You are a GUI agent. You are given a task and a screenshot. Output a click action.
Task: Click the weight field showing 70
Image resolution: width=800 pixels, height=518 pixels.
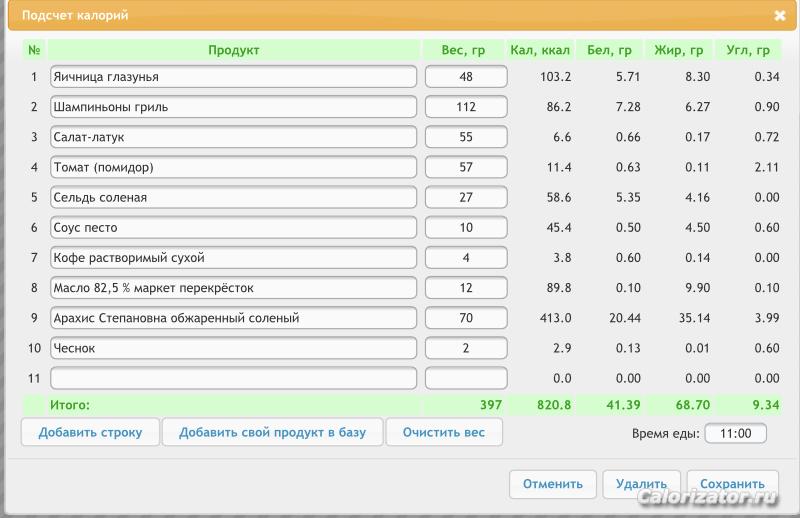click(x=466, y=318)
